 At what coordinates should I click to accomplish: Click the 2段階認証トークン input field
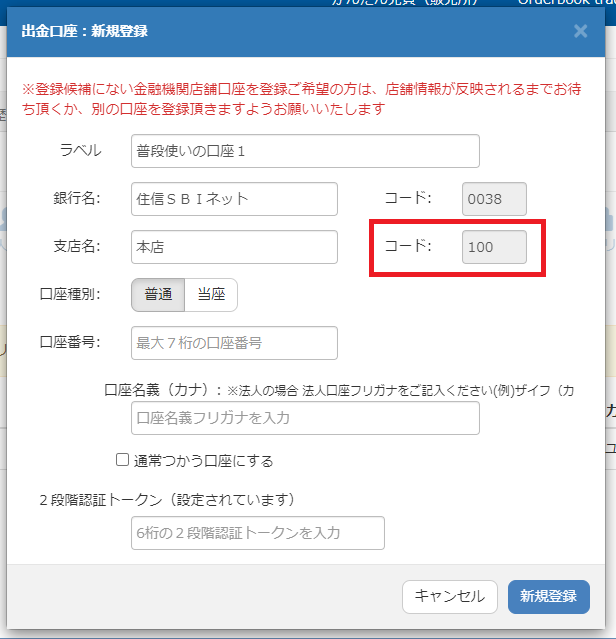tap(258, 533)
